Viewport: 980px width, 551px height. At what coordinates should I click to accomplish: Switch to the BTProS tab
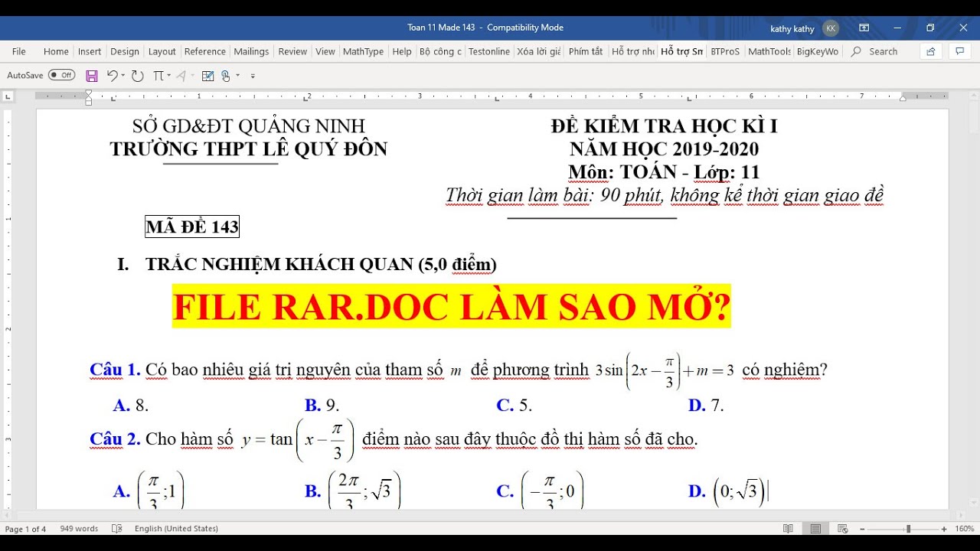pos(725,51)
